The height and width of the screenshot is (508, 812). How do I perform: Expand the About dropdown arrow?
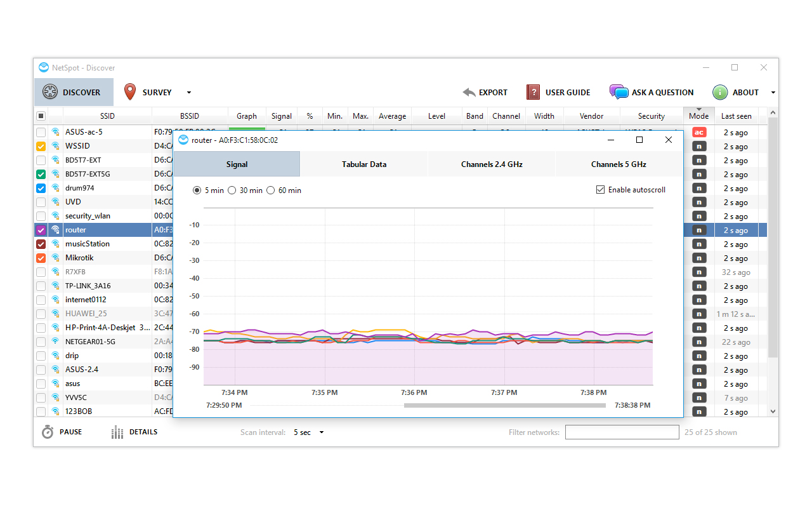(773, 93)
